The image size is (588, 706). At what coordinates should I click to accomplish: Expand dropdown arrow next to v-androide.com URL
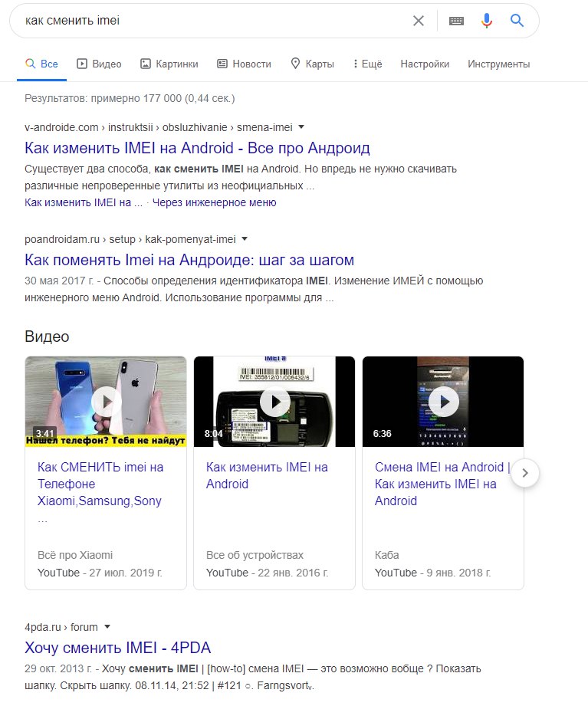coord(301,127)
